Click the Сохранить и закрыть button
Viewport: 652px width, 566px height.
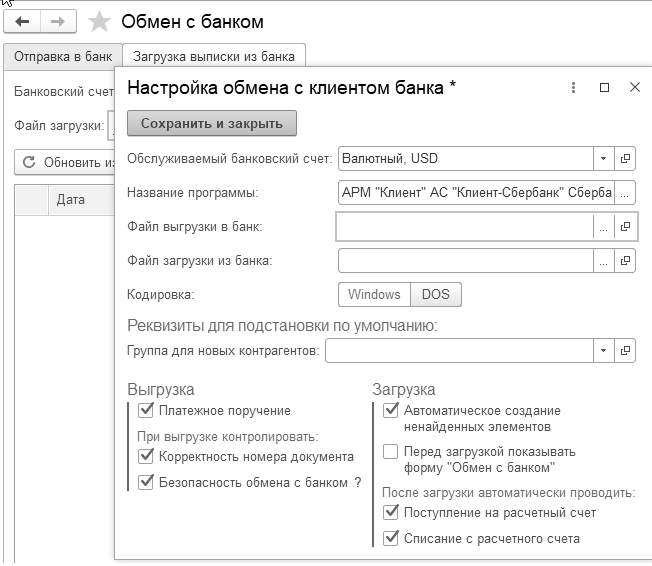pyautogui.click(x=212, y=124)
